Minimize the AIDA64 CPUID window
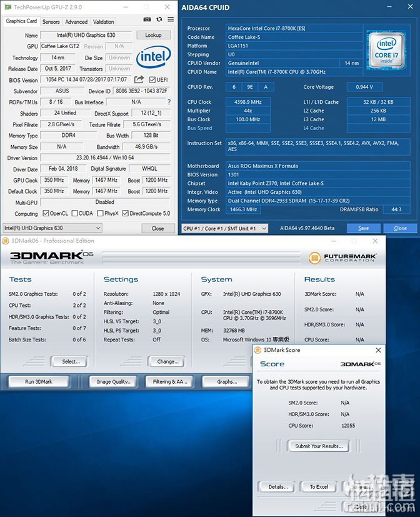 [389, 7]
